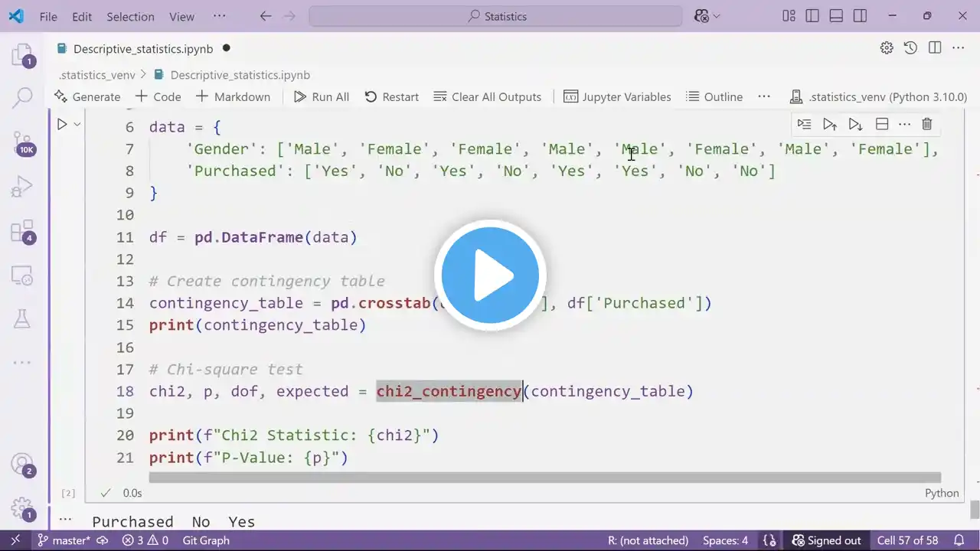Run cell by line in cell toolbar
Screen dimensions: 980x551
point(804,124)
